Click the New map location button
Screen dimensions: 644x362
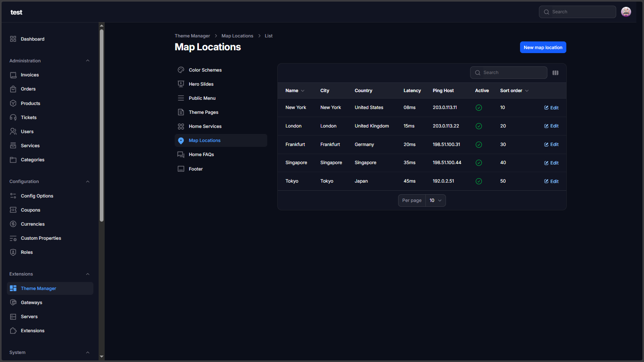coord(543,47)
